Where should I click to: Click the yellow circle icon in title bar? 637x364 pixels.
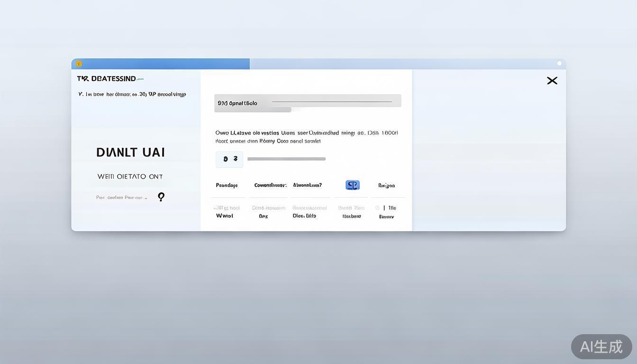point(79,64)
